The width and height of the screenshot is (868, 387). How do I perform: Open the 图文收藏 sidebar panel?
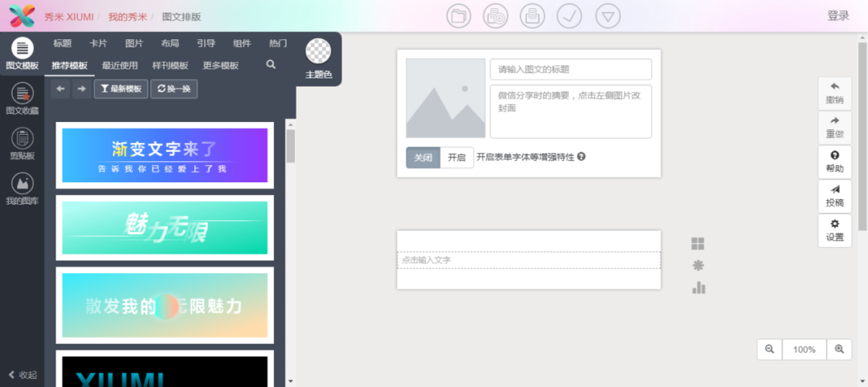pos(22,98)
